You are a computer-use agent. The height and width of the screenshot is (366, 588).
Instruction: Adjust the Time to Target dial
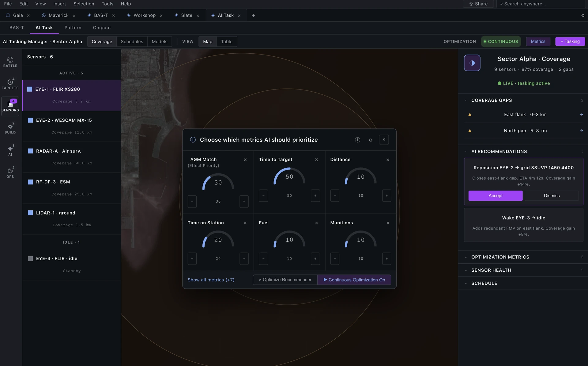[x=289, y=176]
